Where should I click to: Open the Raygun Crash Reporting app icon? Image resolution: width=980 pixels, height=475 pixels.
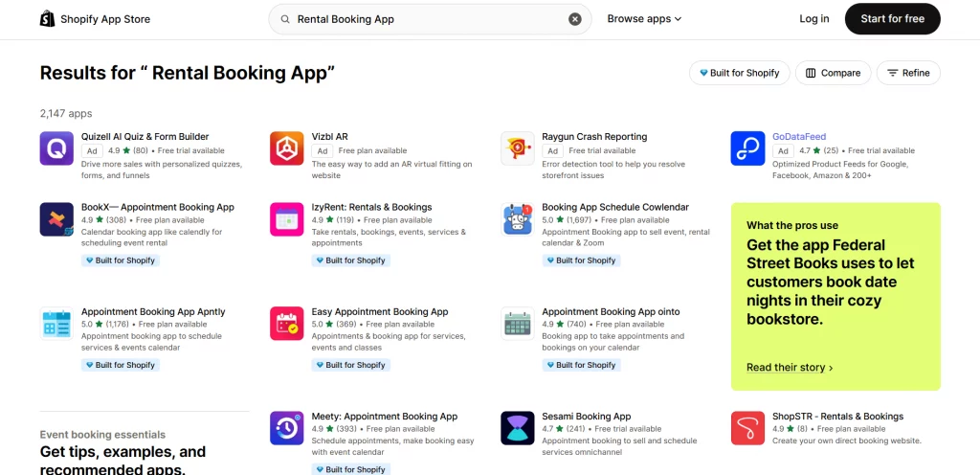tap(518, 148)
